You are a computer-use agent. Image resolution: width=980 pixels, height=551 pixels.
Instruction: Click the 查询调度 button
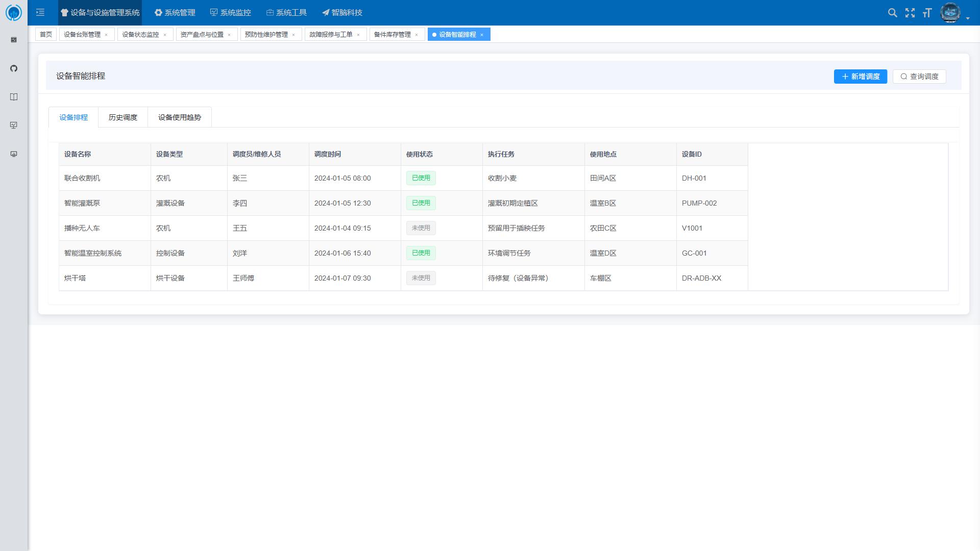tap(919, 77)
